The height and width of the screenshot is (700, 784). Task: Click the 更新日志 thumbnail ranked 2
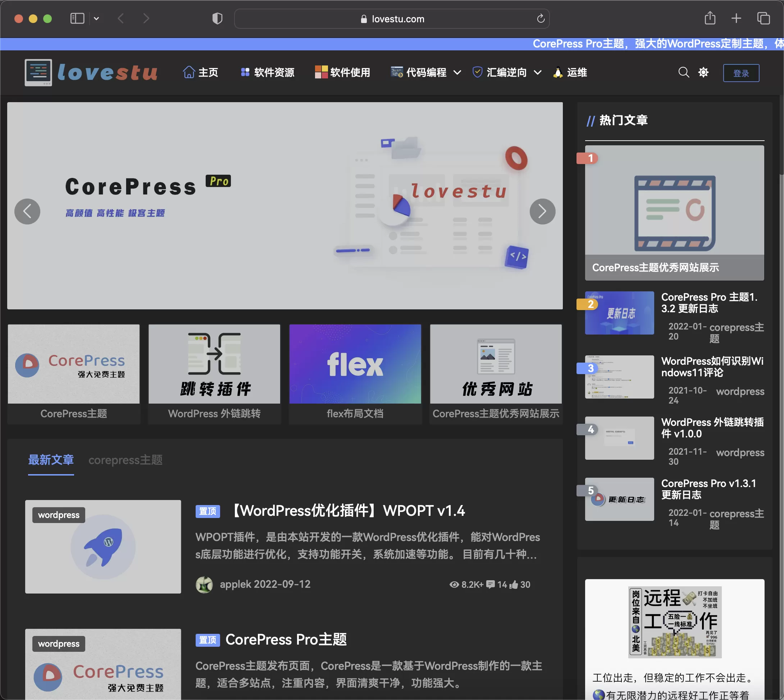pos(619,313)
